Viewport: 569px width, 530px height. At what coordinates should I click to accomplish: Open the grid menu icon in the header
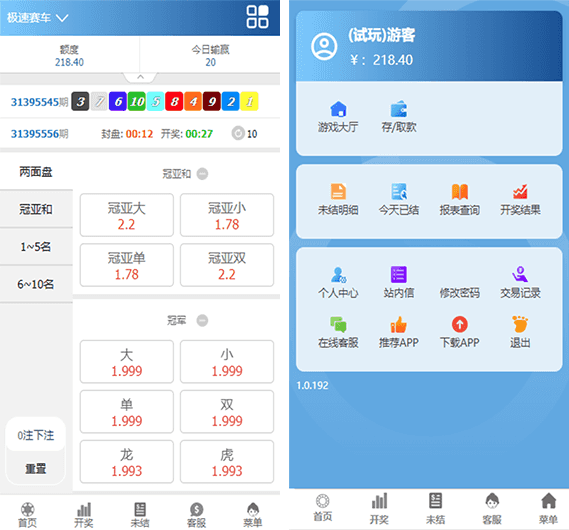pos(257,17)
